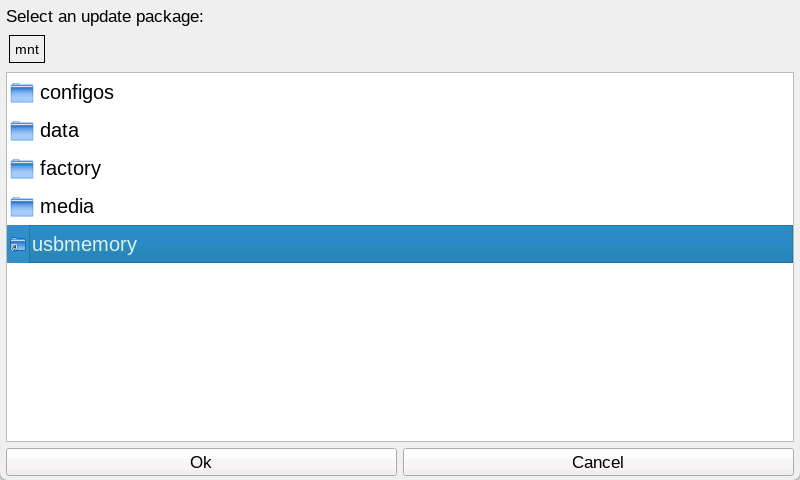Click the factory folder icon
Viewport: 800px width, 480px height.
tap(22, 169)
